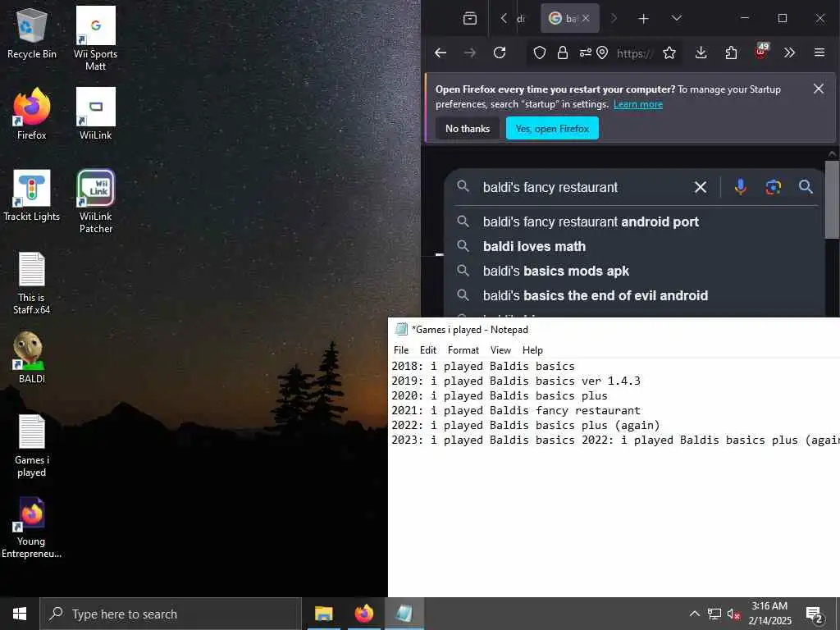Clear the Google search box text
Image resolution: width=840 pixels, height=630 pixels.
(x=701, y=187)
